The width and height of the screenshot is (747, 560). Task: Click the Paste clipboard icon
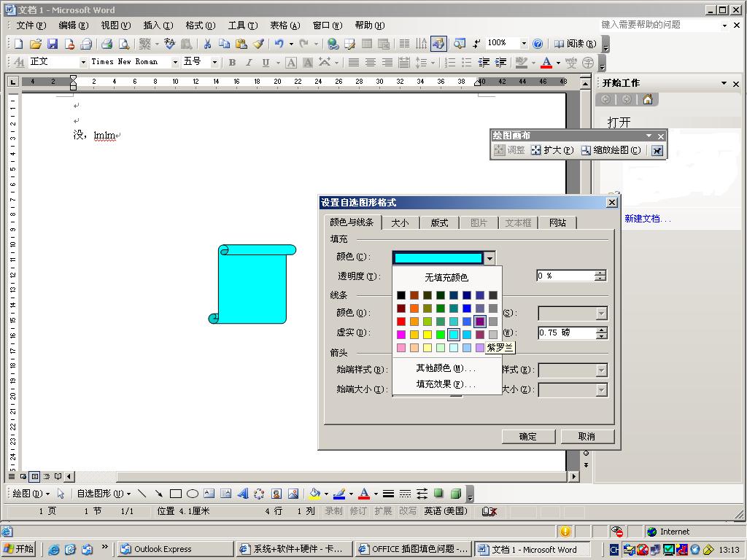(x=241, y=44)
